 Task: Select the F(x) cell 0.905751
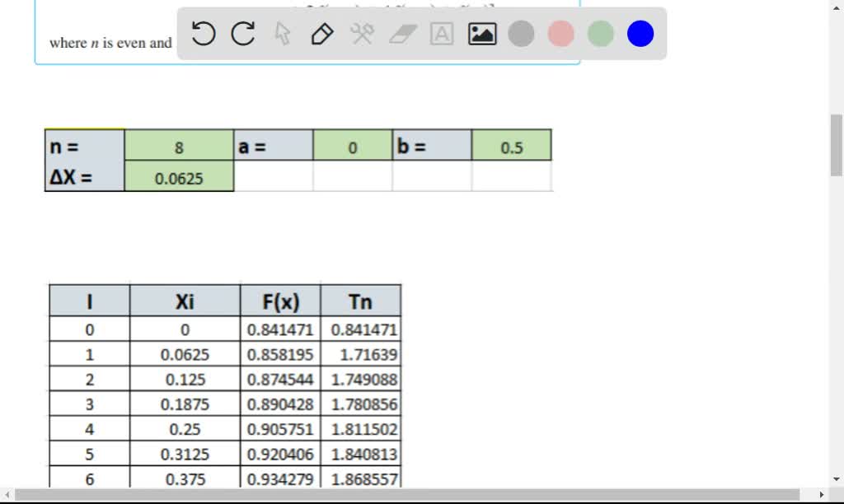point(280,429)
